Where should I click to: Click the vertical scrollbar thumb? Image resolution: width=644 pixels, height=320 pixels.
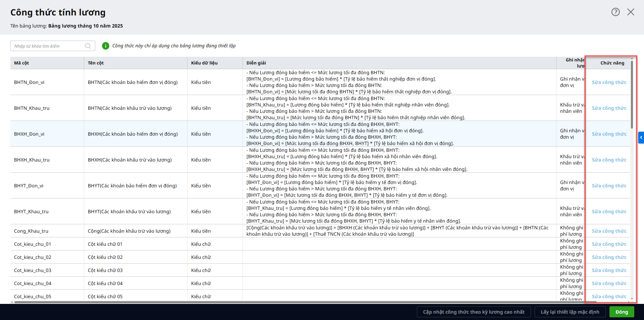tap(632, 94)
